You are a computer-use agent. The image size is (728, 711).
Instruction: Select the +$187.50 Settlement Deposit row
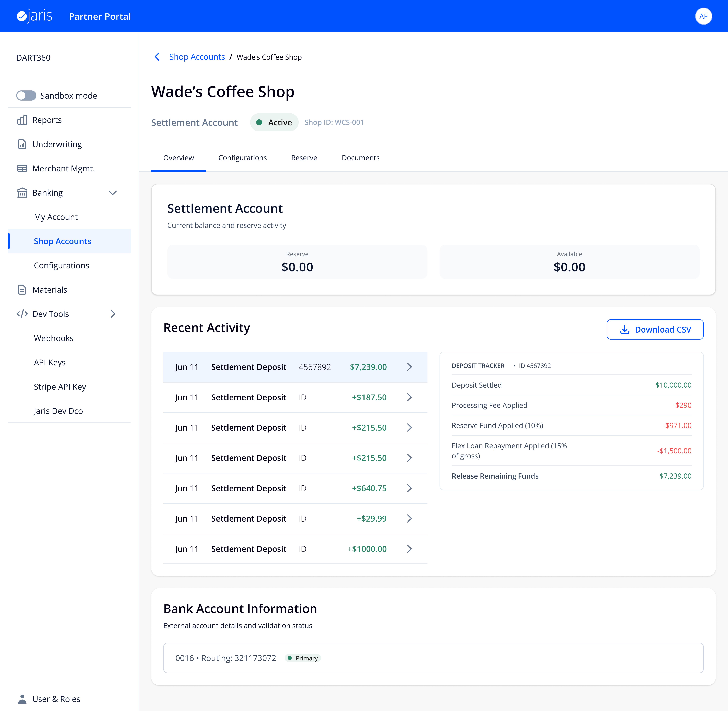[295, 397]
